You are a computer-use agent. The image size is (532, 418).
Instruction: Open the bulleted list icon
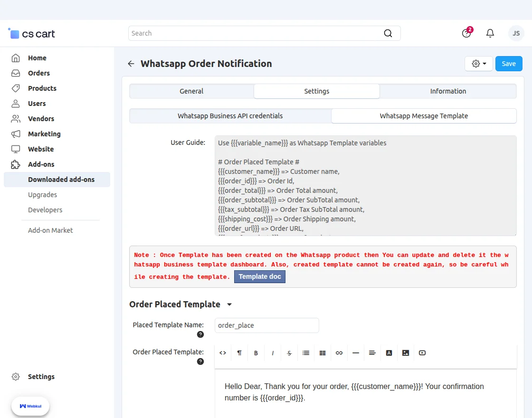pos(306,353)
